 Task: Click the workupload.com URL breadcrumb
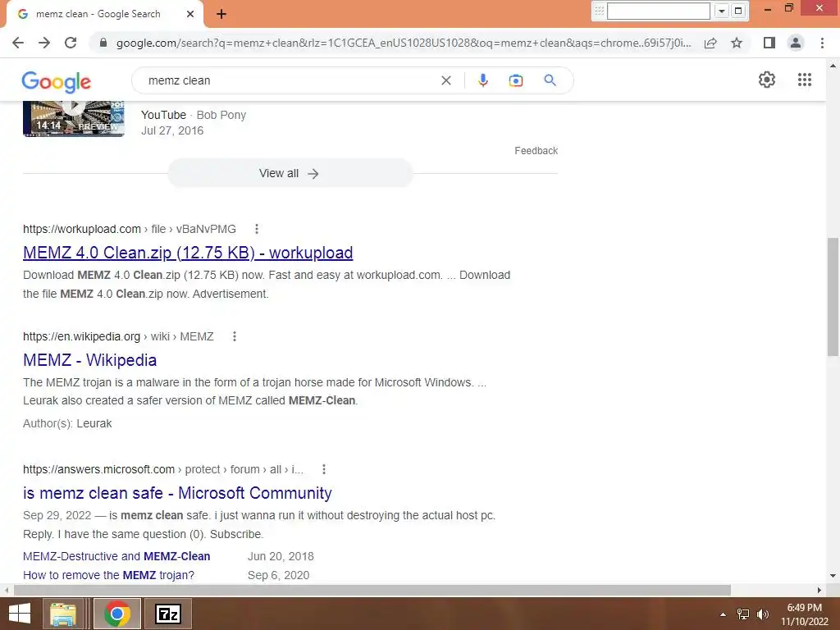130,229
